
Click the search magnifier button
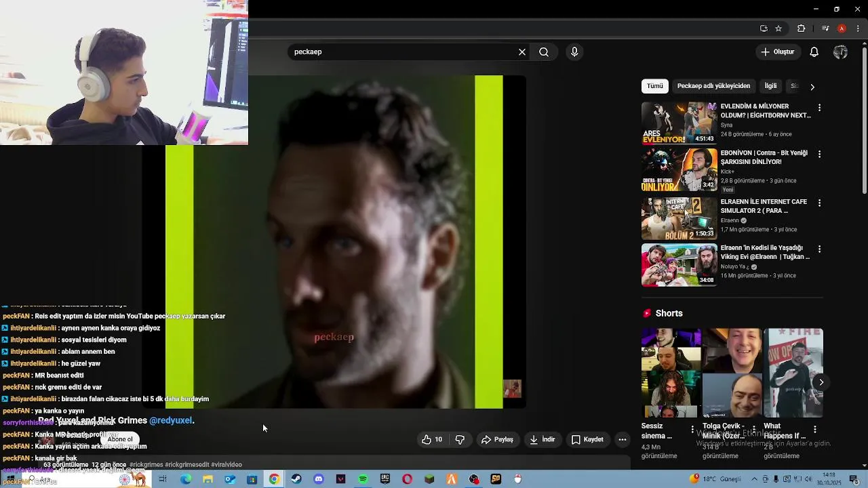pos(544,52)
